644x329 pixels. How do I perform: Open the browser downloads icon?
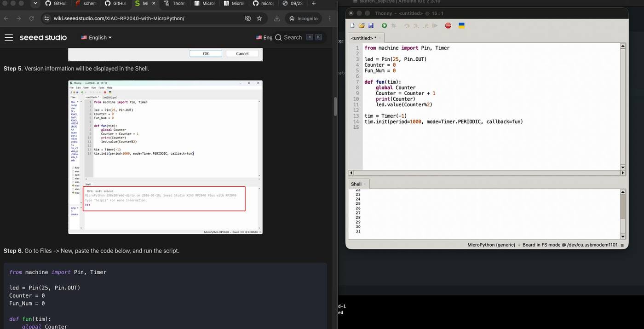point(277,18)
